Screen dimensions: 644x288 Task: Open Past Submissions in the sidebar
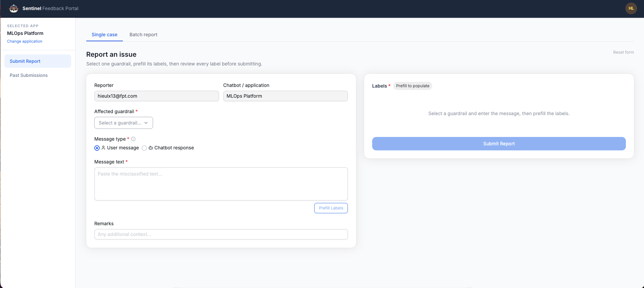tap(38, 75)
